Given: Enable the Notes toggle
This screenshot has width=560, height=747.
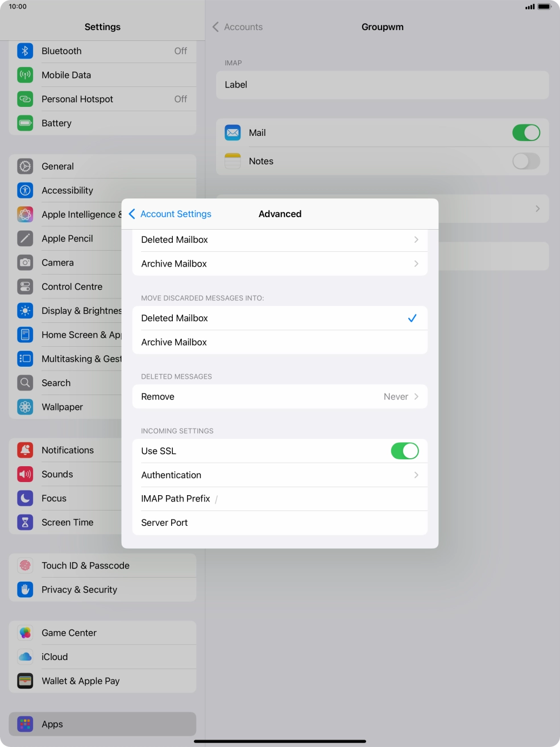Looking at the screenshot, I should pos(525,161).
